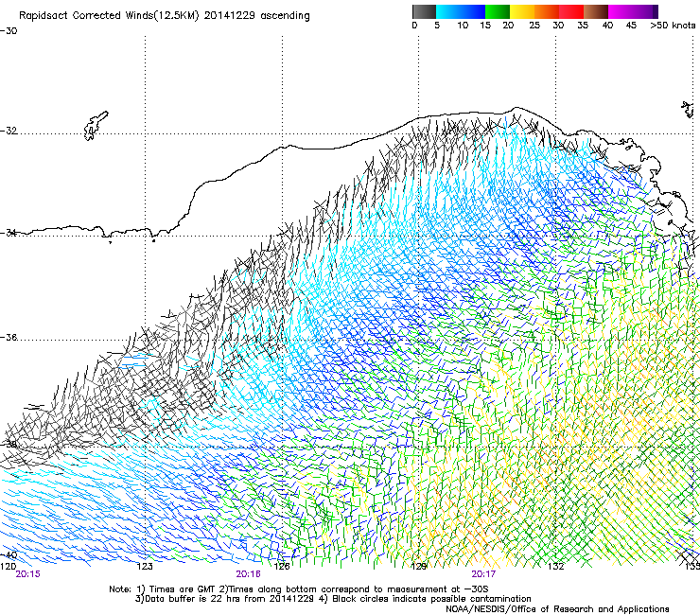Screen dimensions: 700x615
Task: Click the longitude label '129' on bottom axis
Action: coord(419,566)
